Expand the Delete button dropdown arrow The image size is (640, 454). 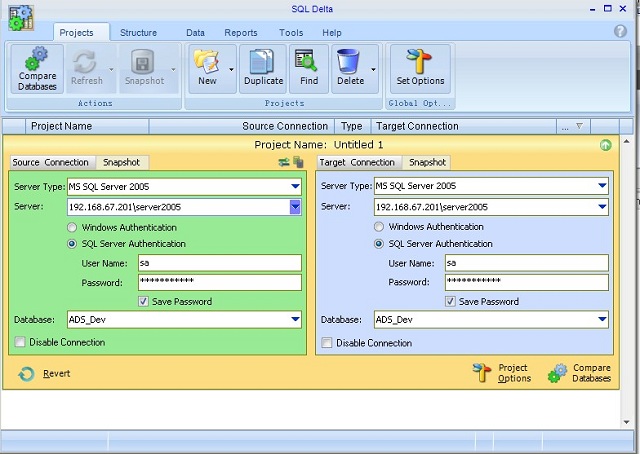pyautogui.click(x=373, y=69)
